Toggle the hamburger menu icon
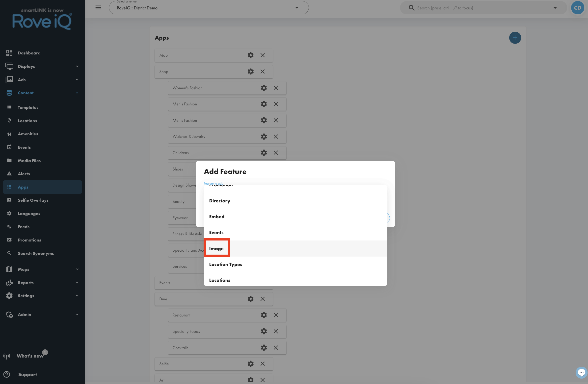 click(98, 7)
